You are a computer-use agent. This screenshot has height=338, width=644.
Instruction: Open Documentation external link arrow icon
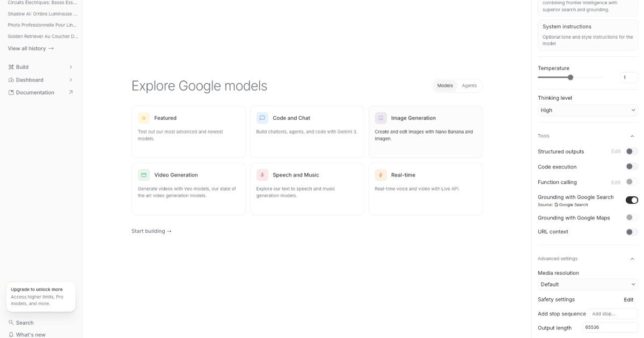(71, 92)
